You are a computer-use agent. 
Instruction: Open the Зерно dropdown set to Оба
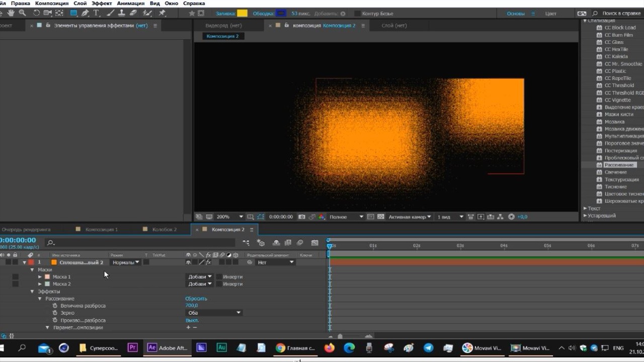[214, 312]
